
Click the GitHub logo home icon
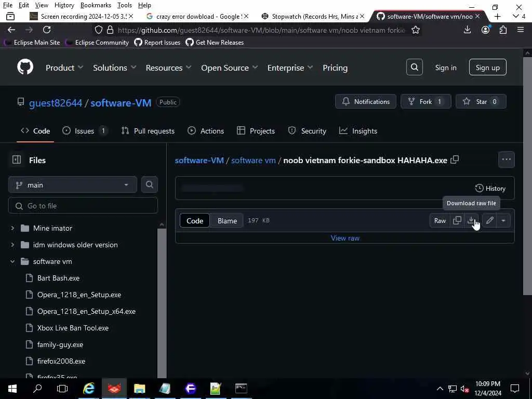(25, 67)
